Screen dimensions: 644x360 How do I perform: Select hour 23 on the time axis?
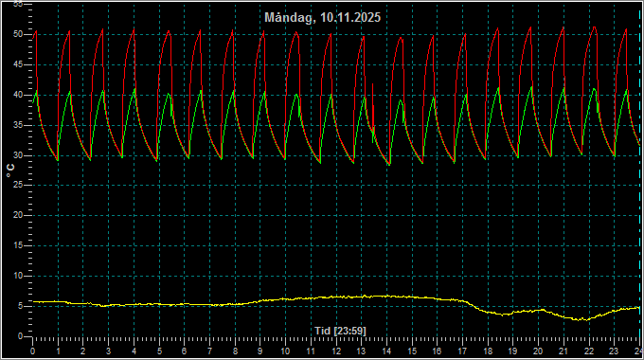[x=614, y=351]
